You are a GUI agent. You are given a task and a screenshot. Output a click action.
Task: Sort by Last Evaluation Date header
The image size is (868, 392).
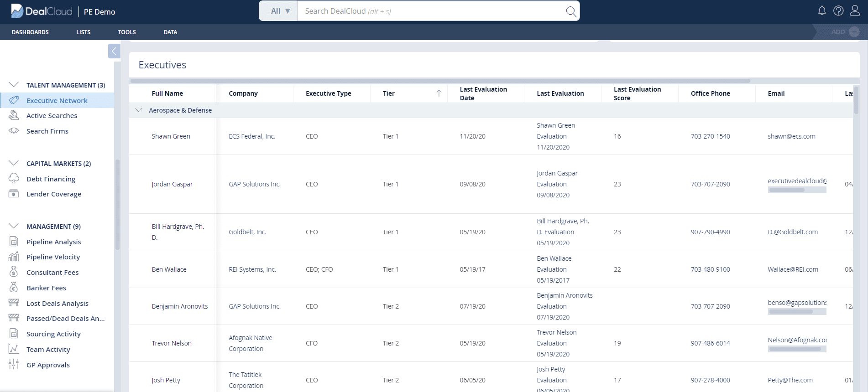point(483,93)
